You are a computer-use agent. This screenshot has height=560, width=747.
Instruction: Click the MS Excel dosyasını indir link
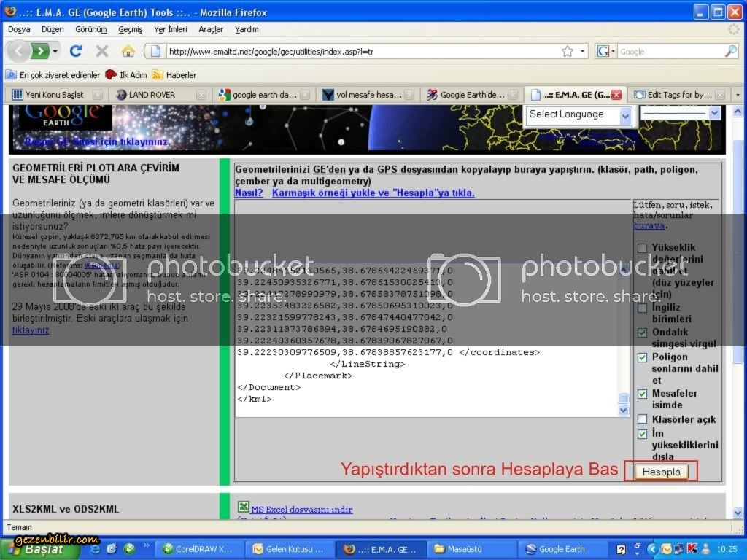(x=301, y=510)
